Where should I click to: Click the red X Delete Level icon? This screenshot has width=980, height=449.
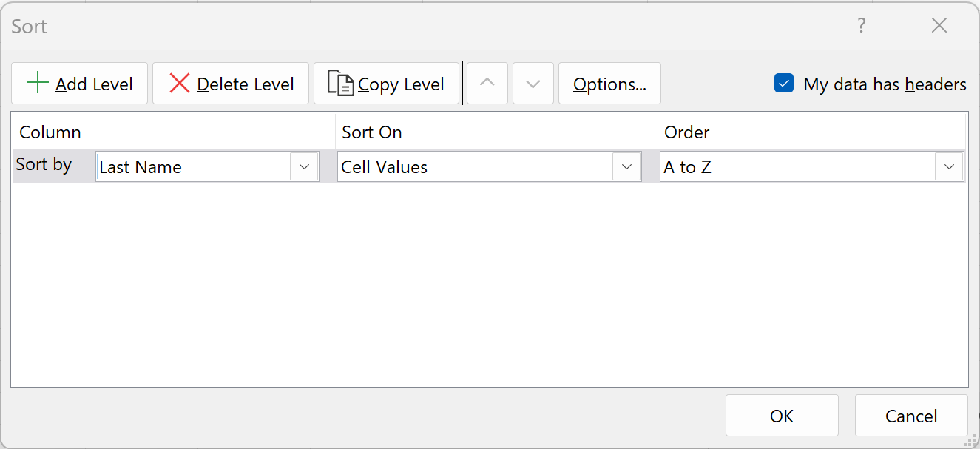180,84
